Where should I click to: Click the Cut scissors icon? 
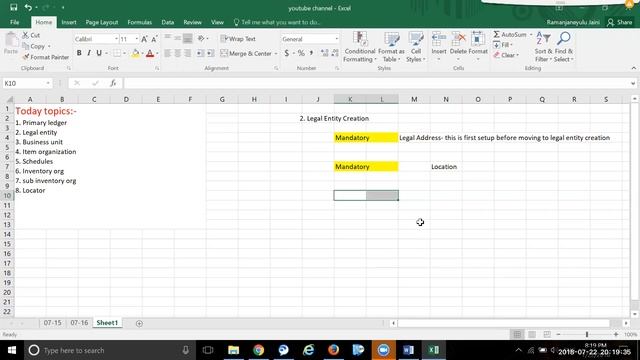(x=25, y=35)
